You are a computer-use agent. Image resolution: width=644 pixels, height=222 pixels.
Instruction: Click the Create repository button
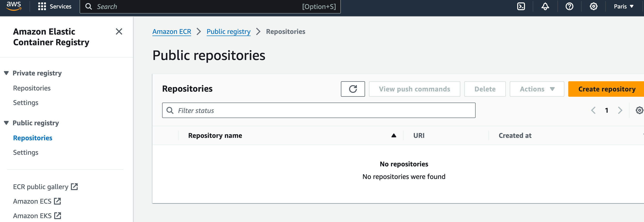[607, 89]
